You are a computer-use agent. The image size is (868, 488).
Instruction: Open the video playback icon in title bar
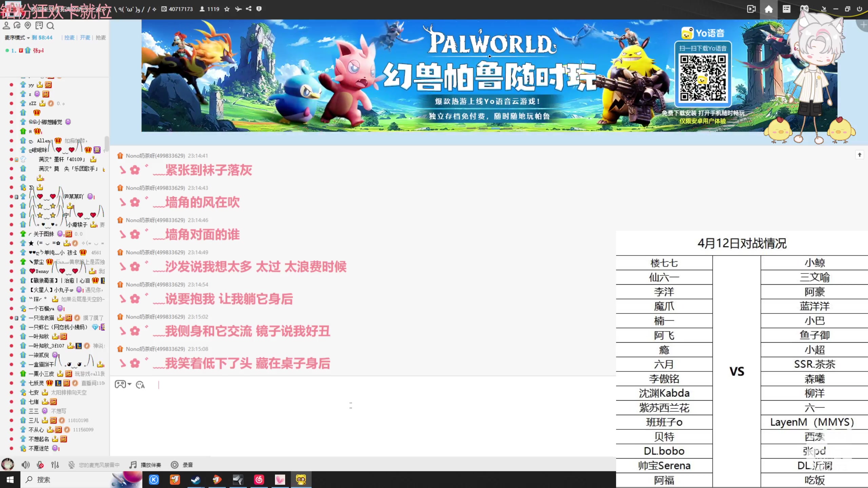(751, 9)
